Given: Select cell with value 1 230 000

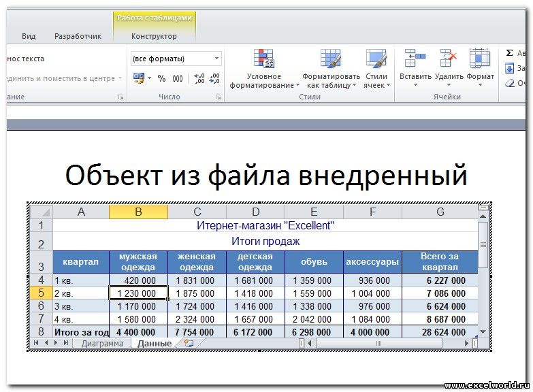Looking at the screenshot, I should pos(138,293).
